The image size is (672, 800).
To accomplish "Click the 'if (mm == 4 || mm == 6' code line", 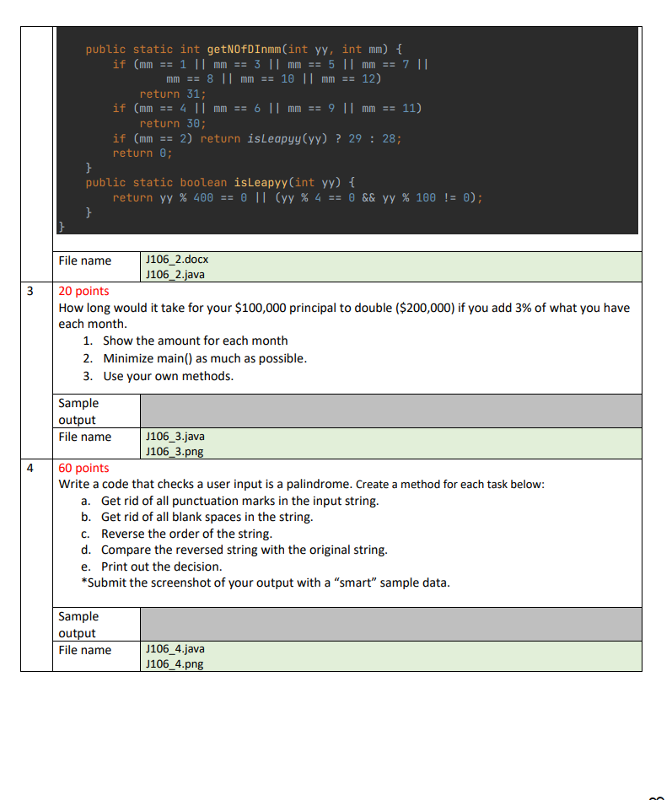I will [267, 109].
